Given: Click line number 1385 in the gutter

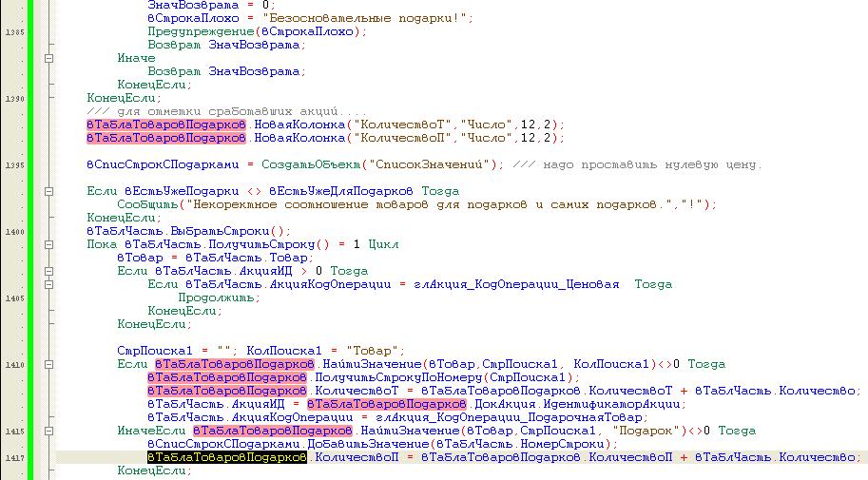Looking at the screenshot, I should [x=13, y=31].
